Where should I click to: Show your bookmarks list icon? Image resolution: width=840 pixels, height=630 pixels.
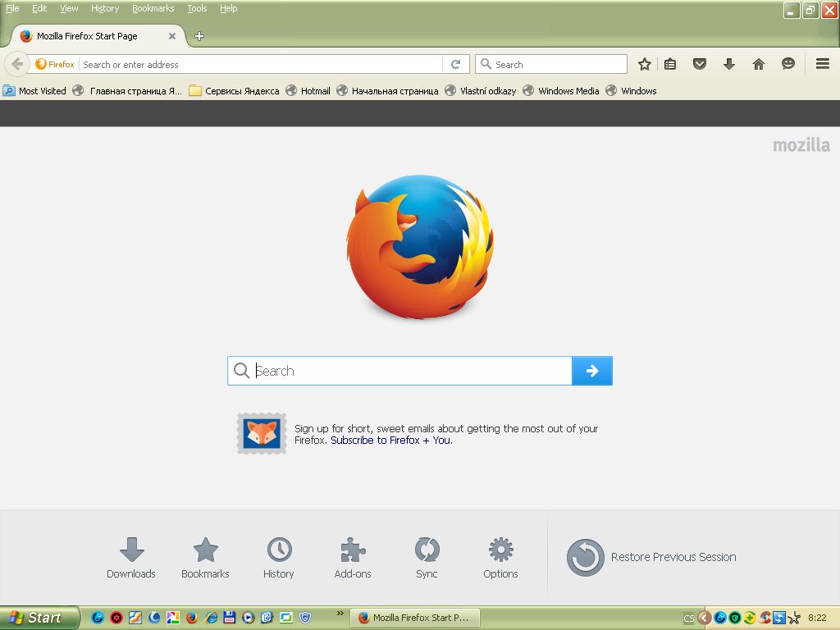(670, 64)
